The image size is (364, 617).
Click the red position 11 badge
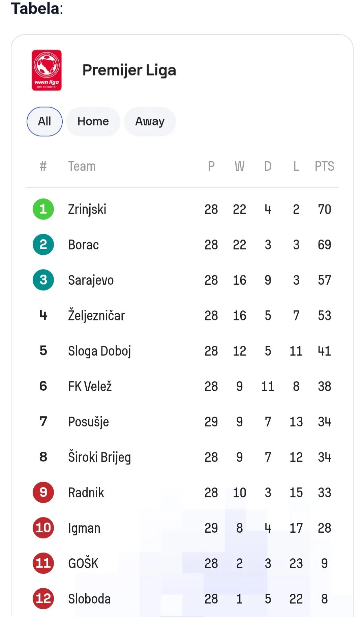[x=43, y=563]
